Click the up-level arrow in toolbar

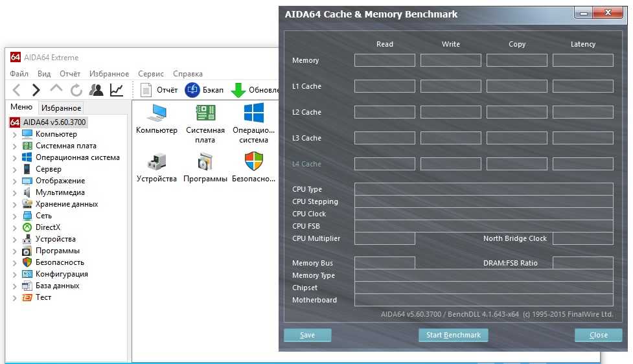(56, 89)
